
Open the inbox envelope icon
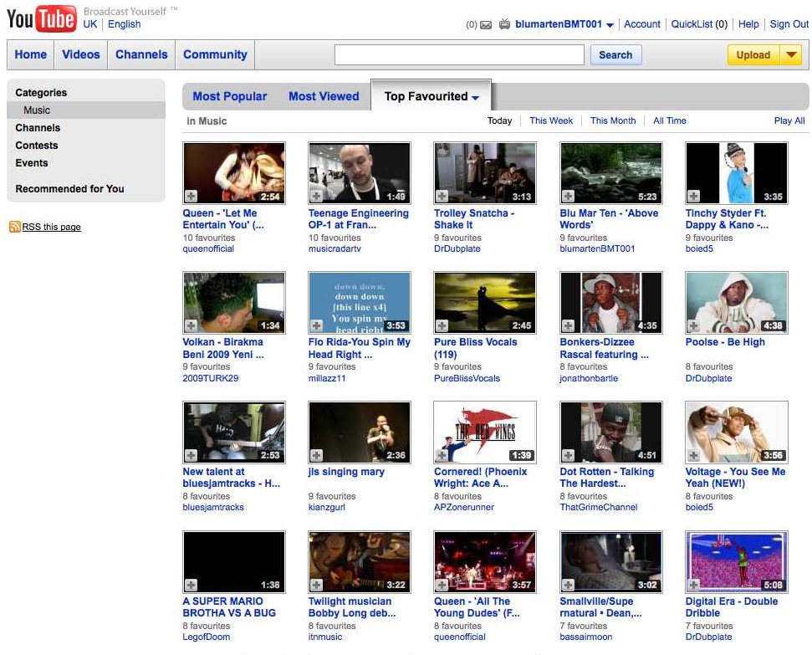click(x=486, y=24)
